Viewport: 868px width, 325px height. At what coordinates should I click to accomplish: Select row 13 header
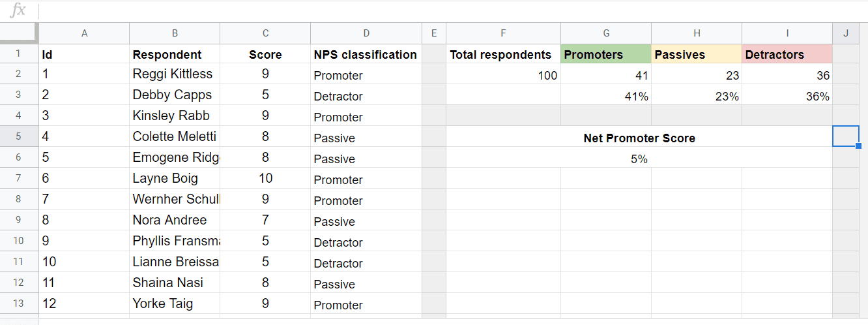[19, 303]
